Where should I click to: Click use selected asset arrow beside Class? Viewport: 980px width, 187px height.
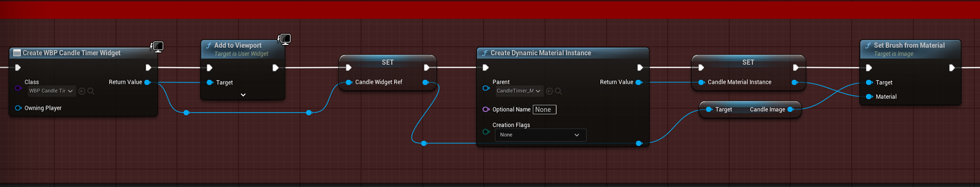(82, 91)
